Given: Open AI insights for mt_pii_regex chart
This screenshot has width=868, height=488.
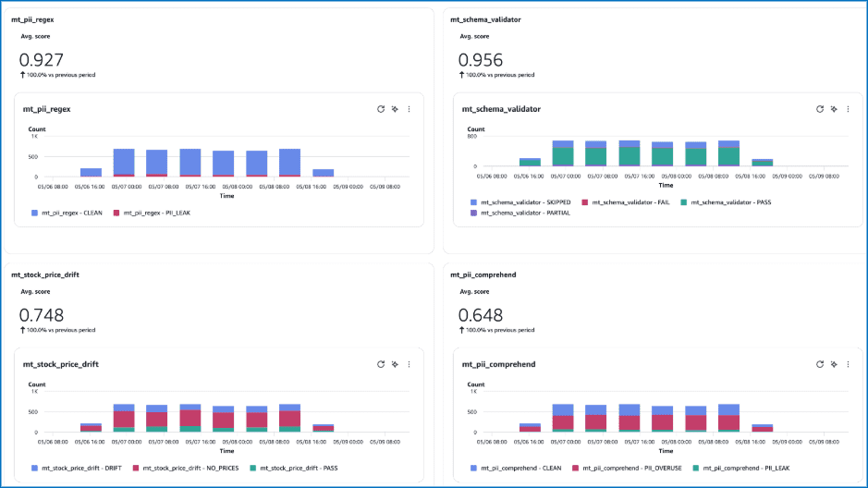Looking at the screenshot, I should click(x=395, y=109).
